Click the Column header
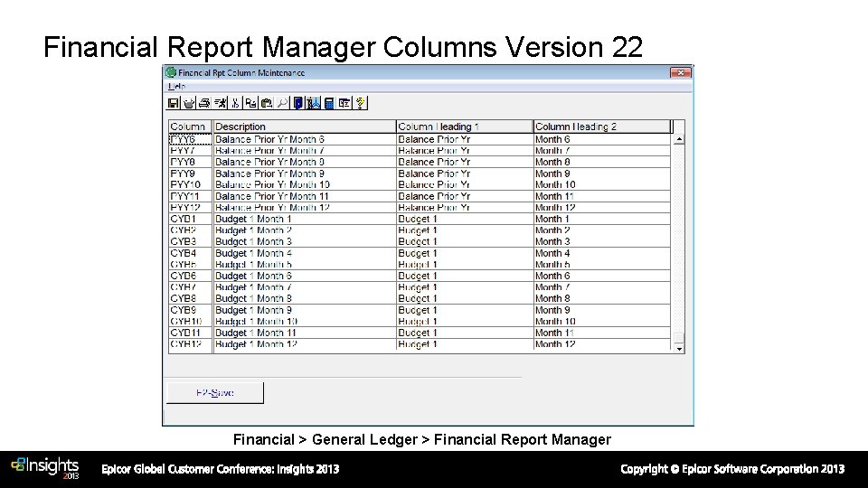868x488 pixels. coord(190,127)
